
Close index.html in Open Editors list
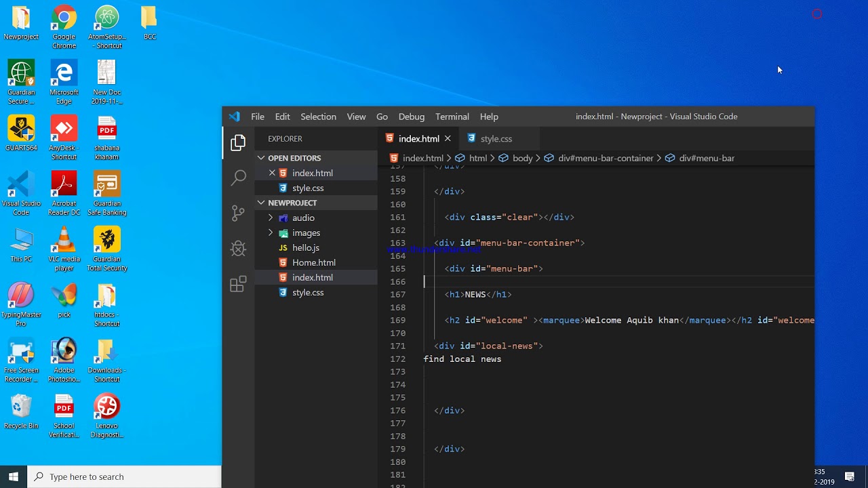click(x=272, y=173)
